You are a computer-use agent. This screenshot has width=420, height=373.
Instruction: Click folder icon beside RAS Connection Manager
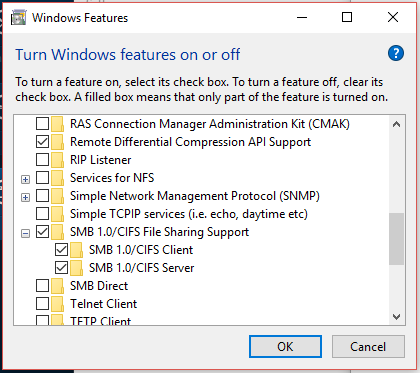(x=57, y=124)
